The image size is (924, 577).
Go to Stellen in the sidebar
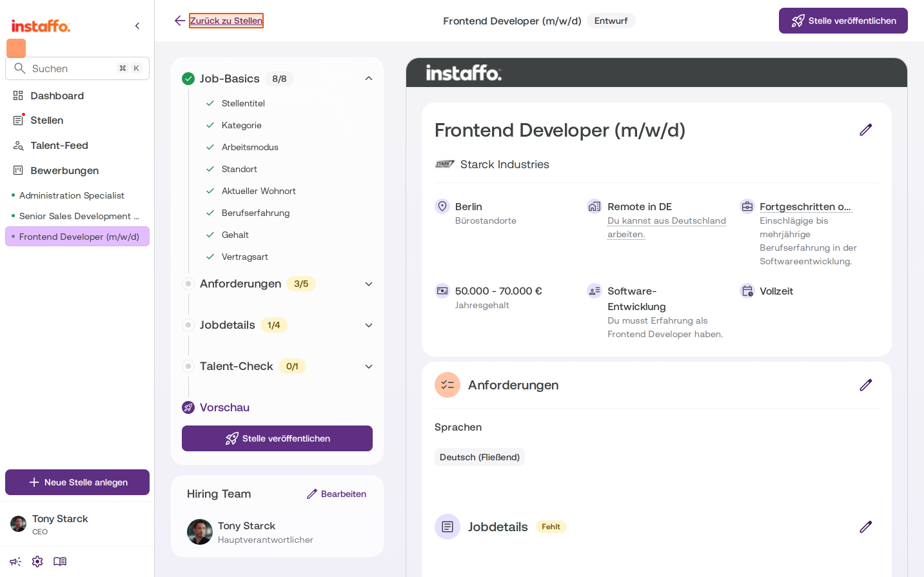tap(77, 120)
